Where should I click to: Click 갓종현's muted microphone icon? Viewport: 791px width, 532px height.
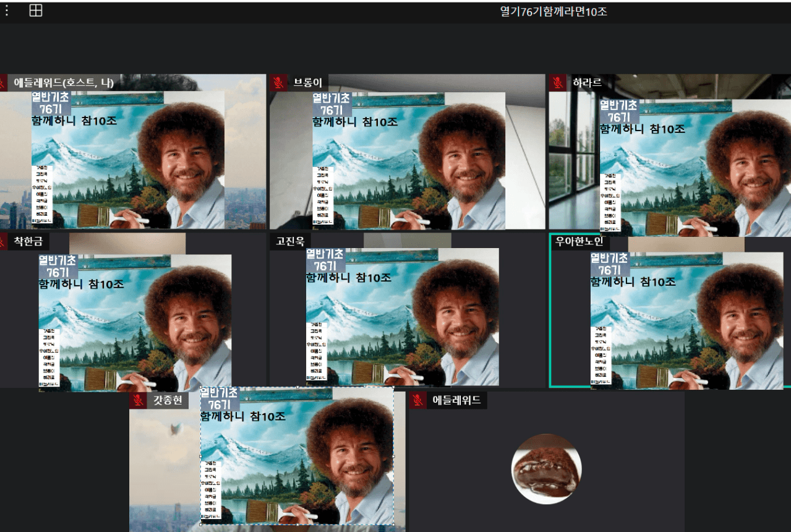[x=138, y=400]
